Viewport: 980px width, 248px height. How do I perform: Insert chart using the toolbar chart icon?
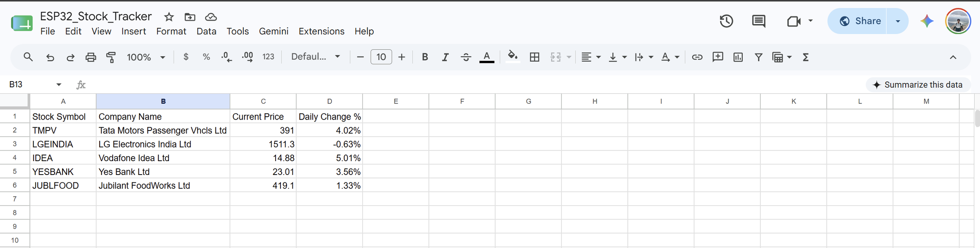click(x=738, y=57)
